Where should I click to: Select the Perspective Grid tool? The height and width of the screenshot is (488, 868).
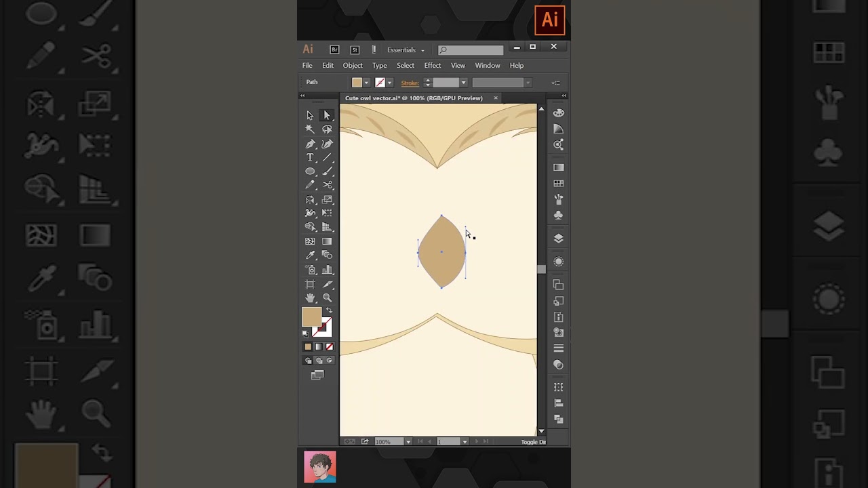pyautogui.click(x=327, y=227)
